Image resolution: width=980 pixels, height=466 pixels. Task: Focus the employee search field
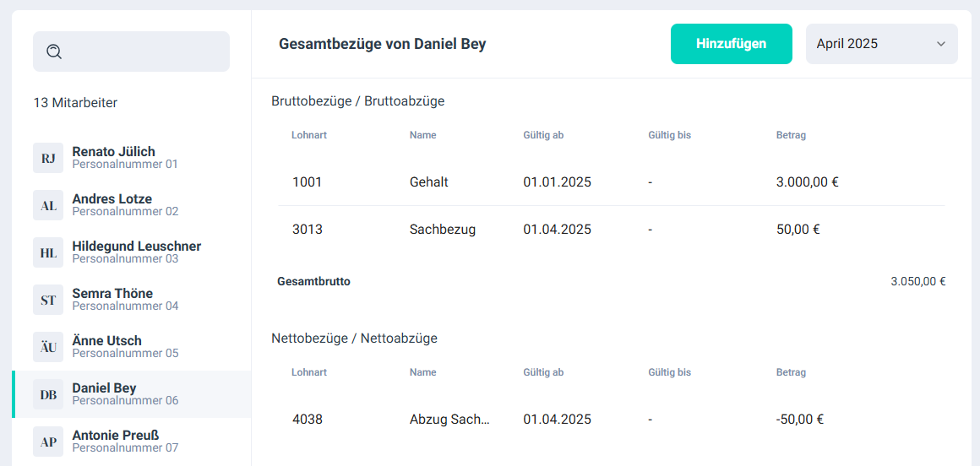144,51
